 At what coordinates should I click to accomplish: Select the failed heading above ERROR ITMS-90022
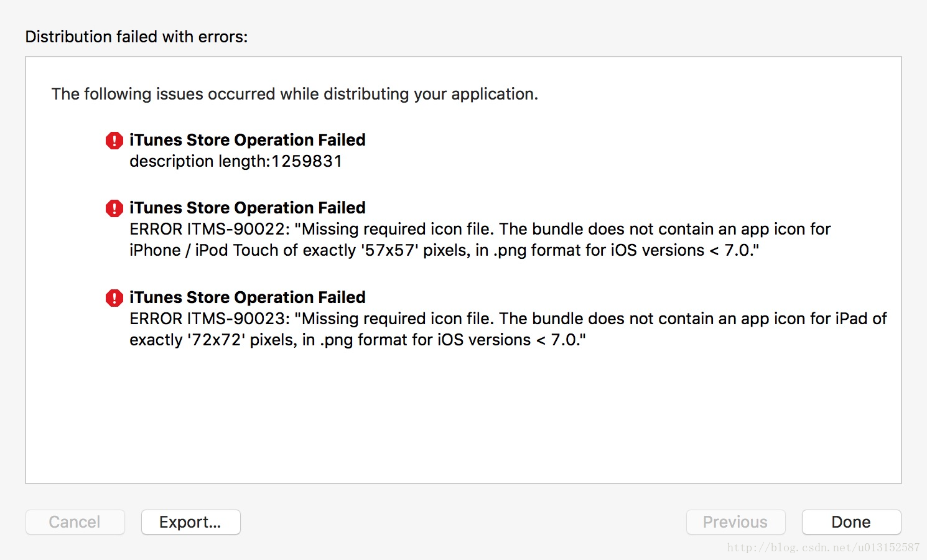247,208
